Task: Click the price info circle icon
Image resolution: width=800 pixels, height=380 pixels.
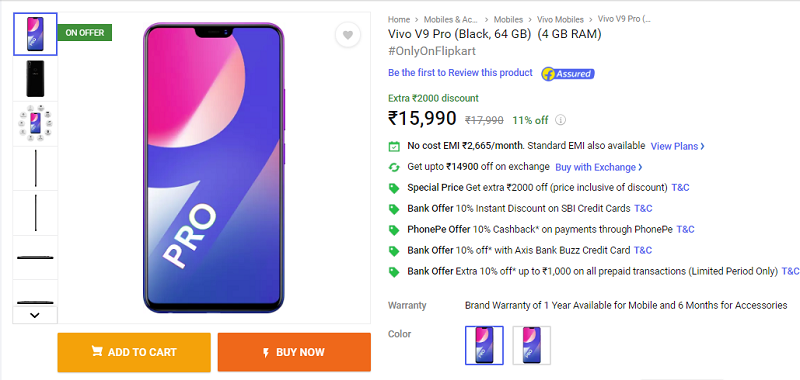Action: (x=561, y=120)
